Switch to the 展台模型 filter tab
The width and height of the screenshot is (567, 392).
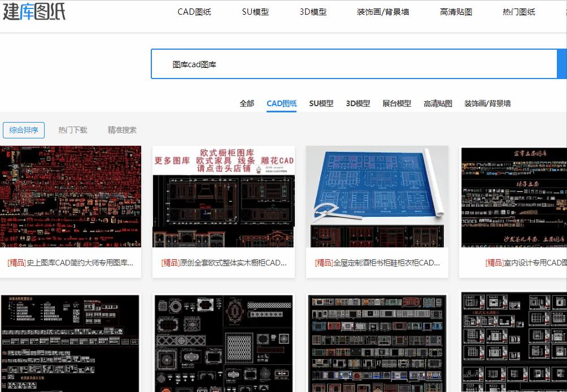pyautogui.click(x=397, y=103)
